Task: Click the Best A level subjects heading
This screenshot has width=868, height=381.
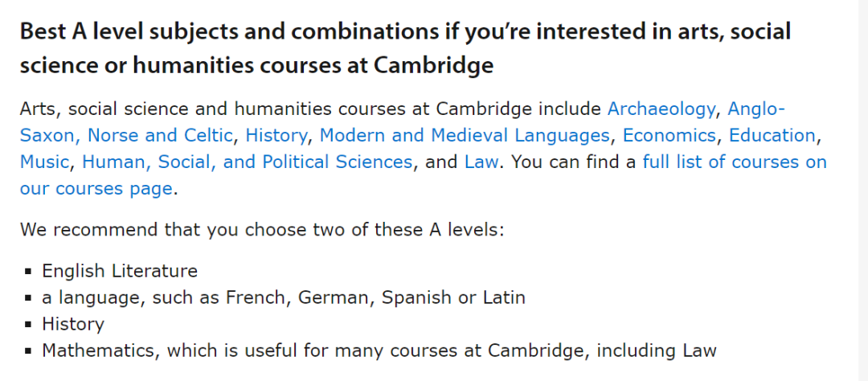Action: [405, 49]
